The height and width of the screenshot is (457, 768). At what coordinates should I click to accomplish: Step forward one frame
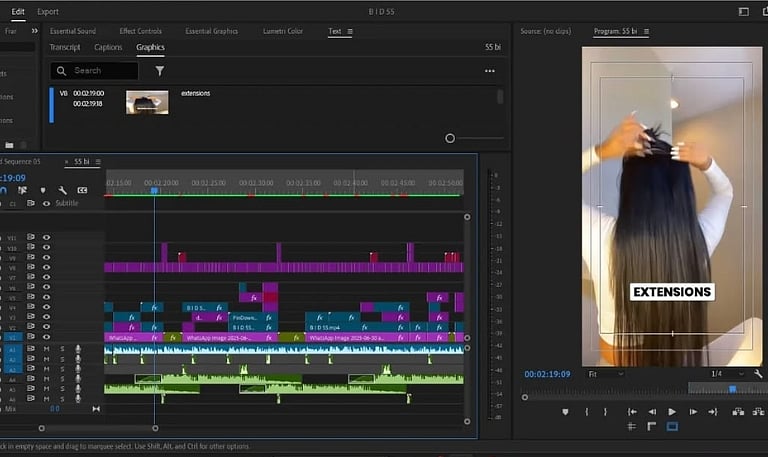[693, 412]
